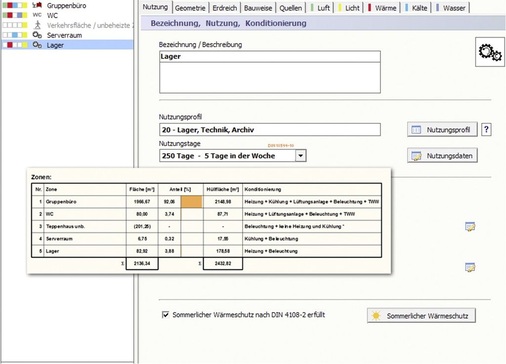Click the Bezeichnung field containing Lager
This screenshot has height=364, width=506.
coord(270,56)
